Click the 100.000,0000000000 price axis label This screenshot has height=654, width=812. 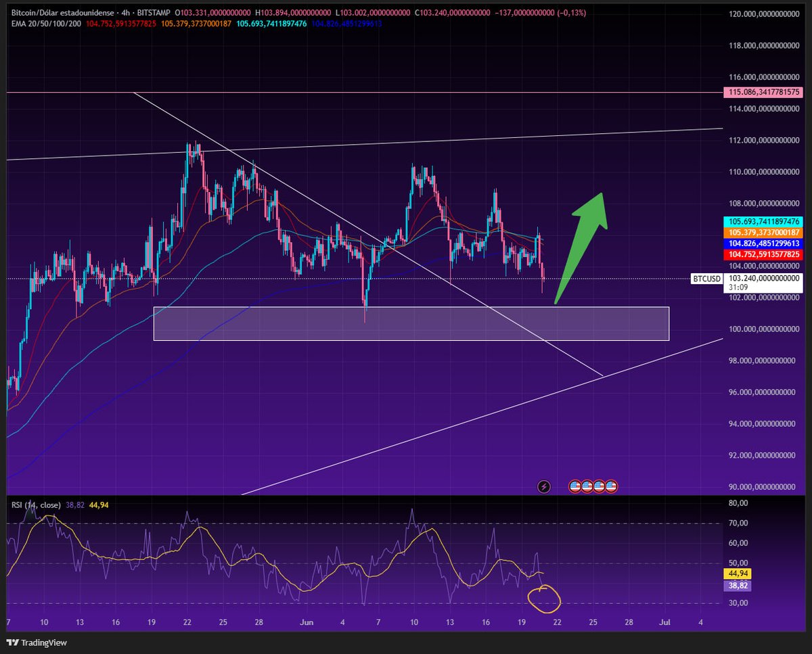[763, 329]
